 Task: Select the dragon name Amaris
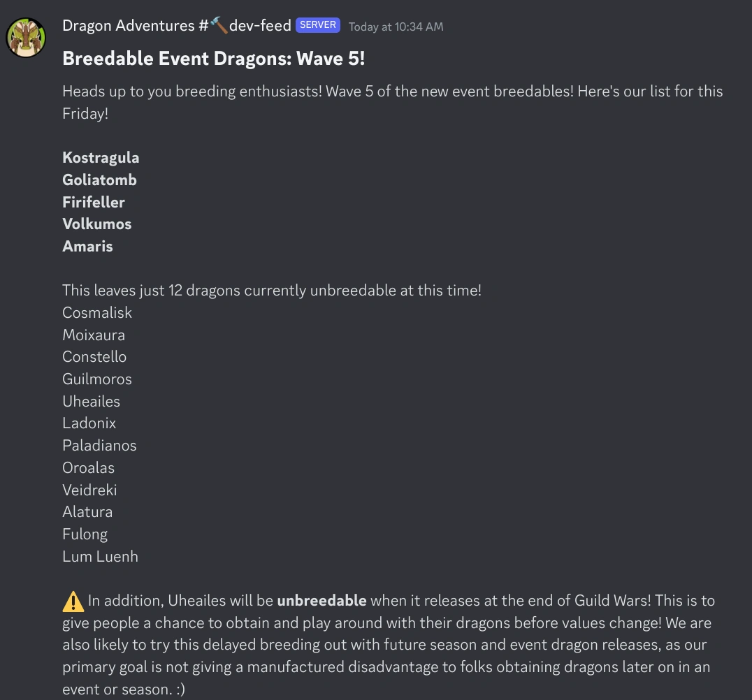(87, 246)
